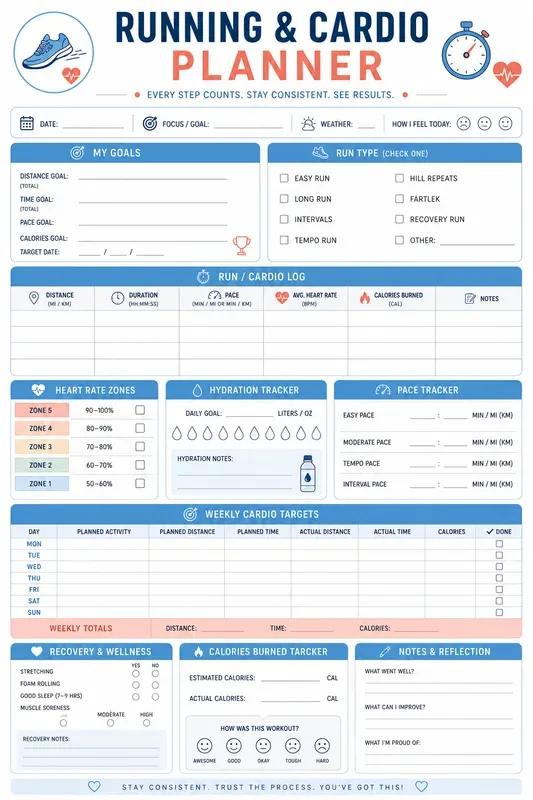Click the water bottle icon in Hydration Notes
Viewport: 533px width, 800px height.
coord(308,473)
